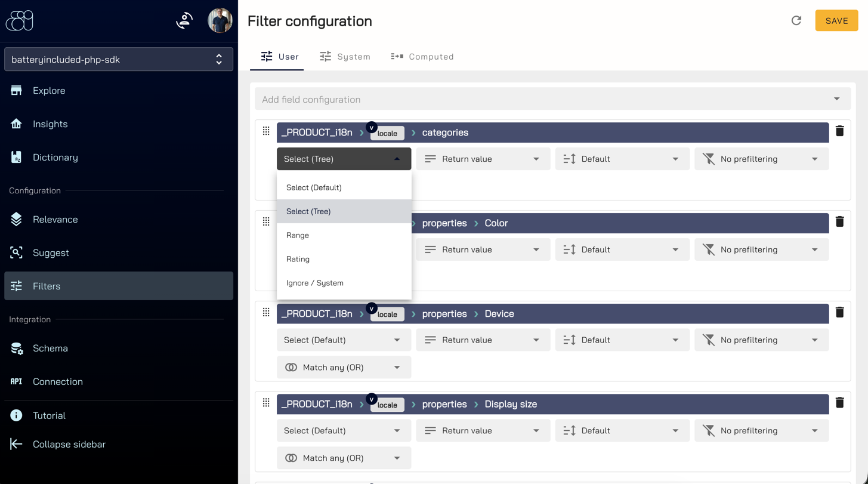Open Match any (OR) dropdown for Device
This screenshot has width=868, height=484.
click(344, 368)
